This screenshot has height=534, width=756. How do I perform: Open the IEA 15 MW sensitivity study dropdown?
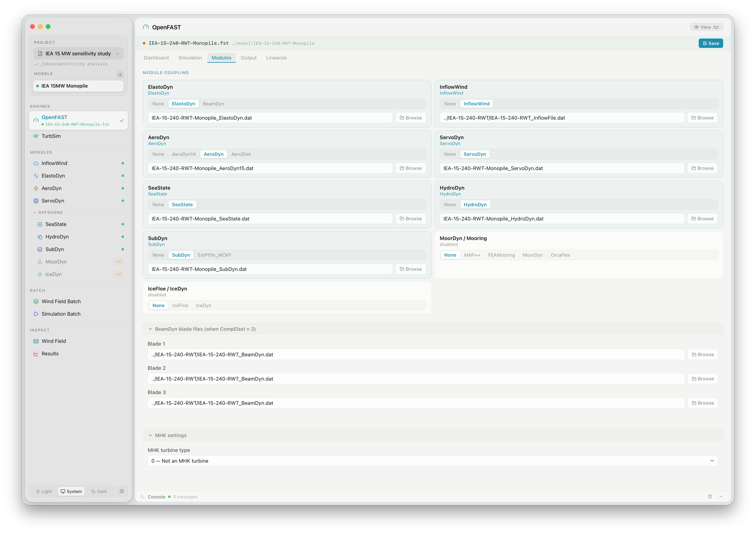[x=78, y=54]
